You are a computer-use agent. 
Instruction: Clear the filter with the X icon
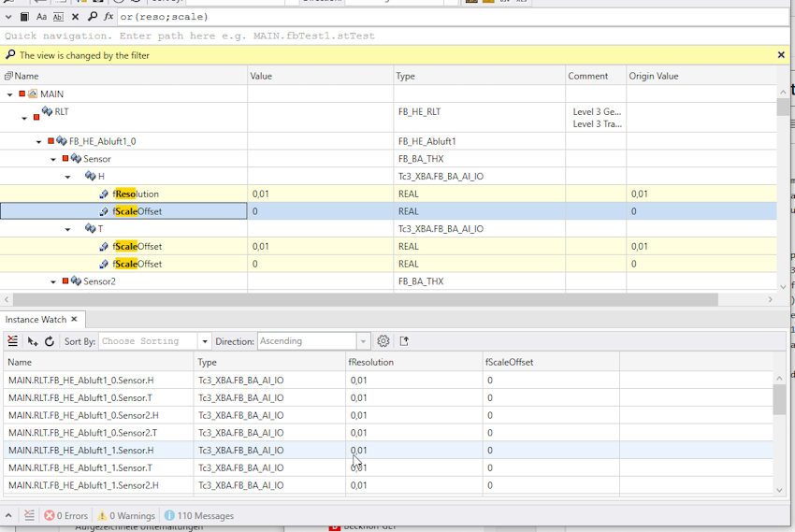75,17
